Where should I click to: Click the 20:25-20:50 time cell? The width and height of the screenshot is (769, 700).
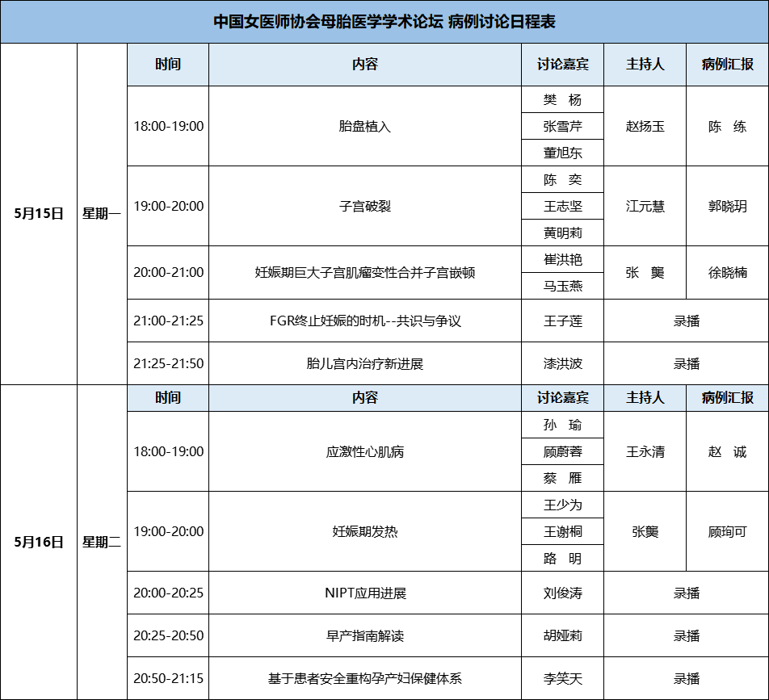coord(168,635)
